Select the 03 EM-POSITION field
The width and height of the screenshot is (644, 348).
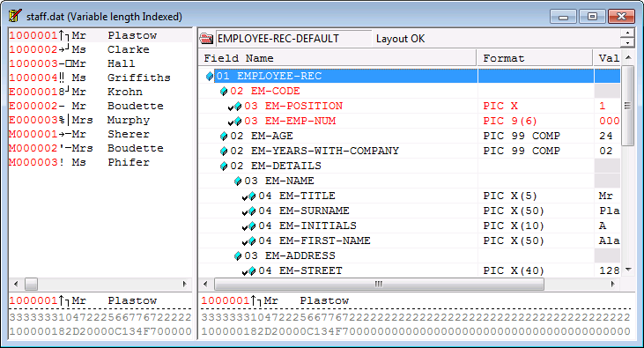(410, 106)
